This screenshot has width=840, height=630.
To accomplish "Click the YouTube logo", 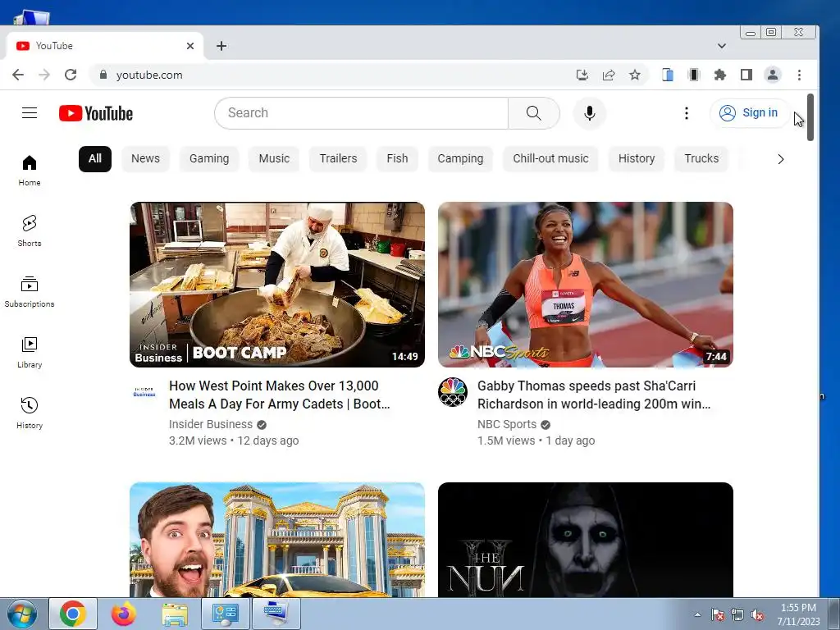I will tap(96, 113).
